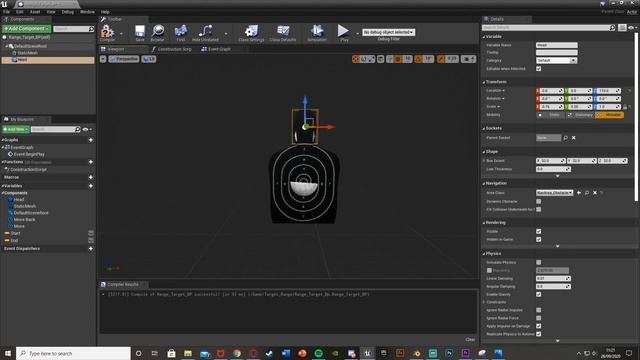Click the Browse toolbar icon
Viewport: 640px width, 360px height.
(x=157, y=33)
